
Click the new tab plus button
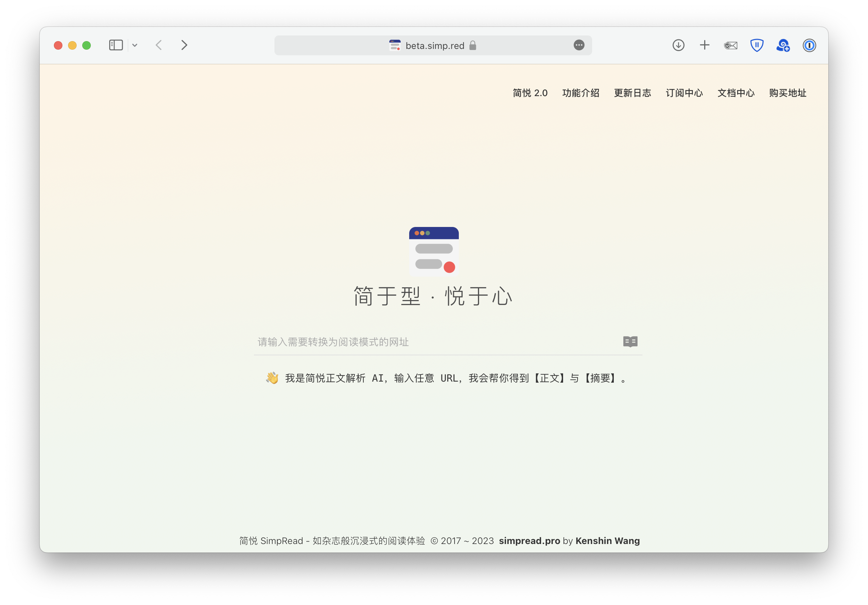[704, 45]
